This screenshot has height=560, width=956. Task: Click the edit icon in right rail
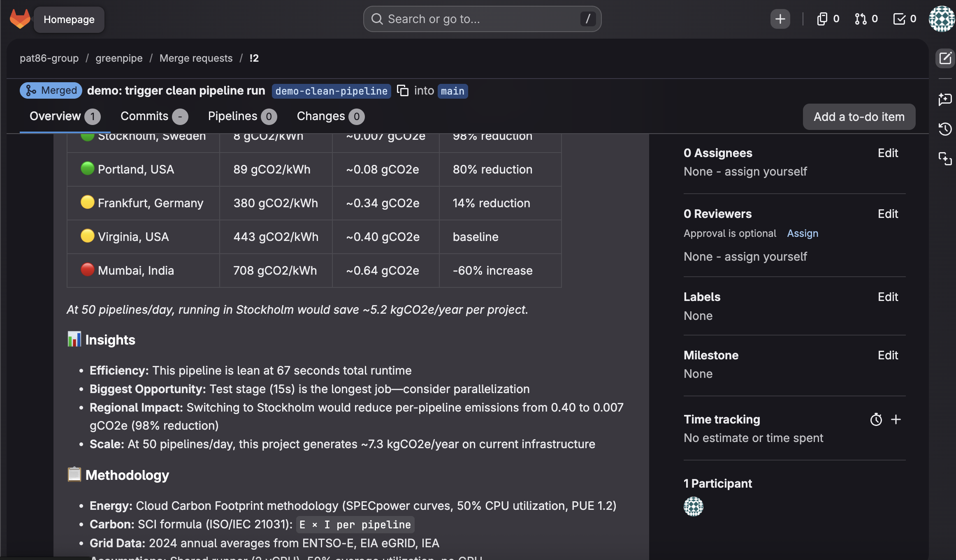[945, 58]
